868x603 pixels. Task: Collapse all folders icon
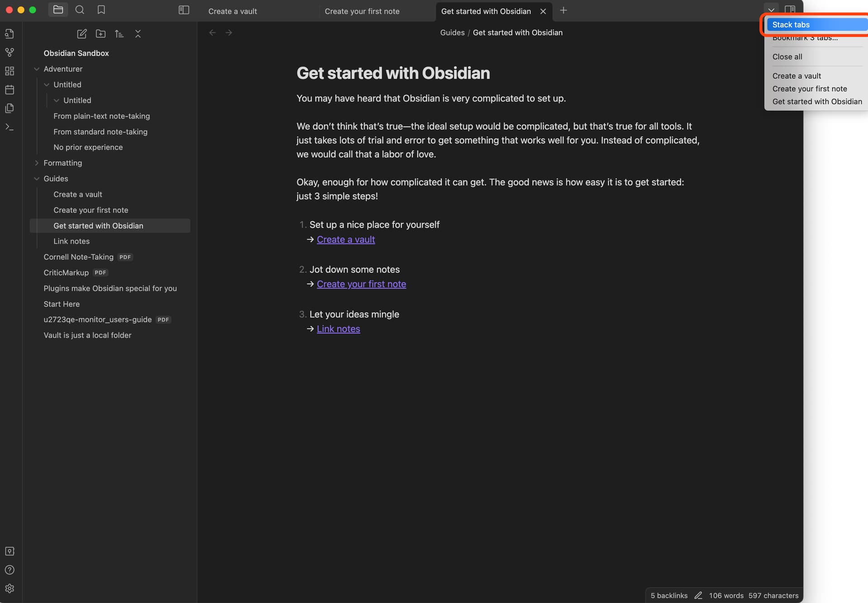[138, 34]
